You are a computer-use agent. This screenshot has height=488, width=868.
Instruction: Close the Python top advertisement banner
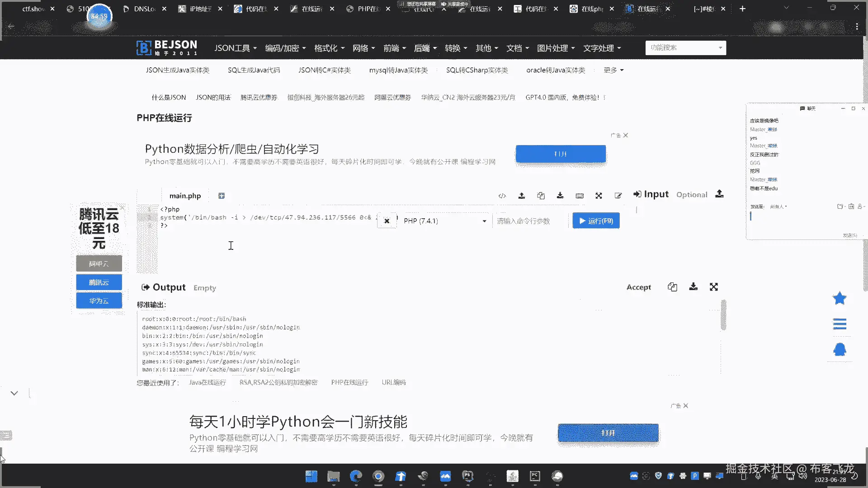pyautogui.click(x=626, y=135)
